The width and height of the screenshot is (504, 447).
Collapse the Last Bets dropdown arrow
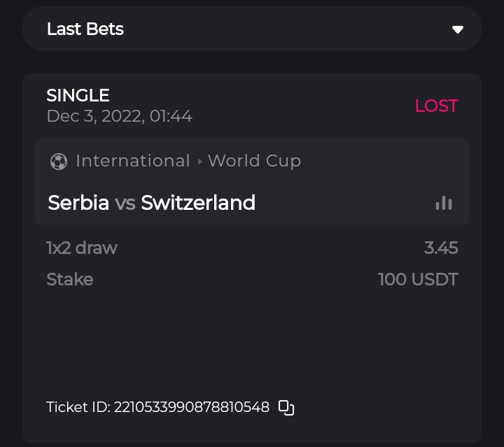click(x=458, y=29)
